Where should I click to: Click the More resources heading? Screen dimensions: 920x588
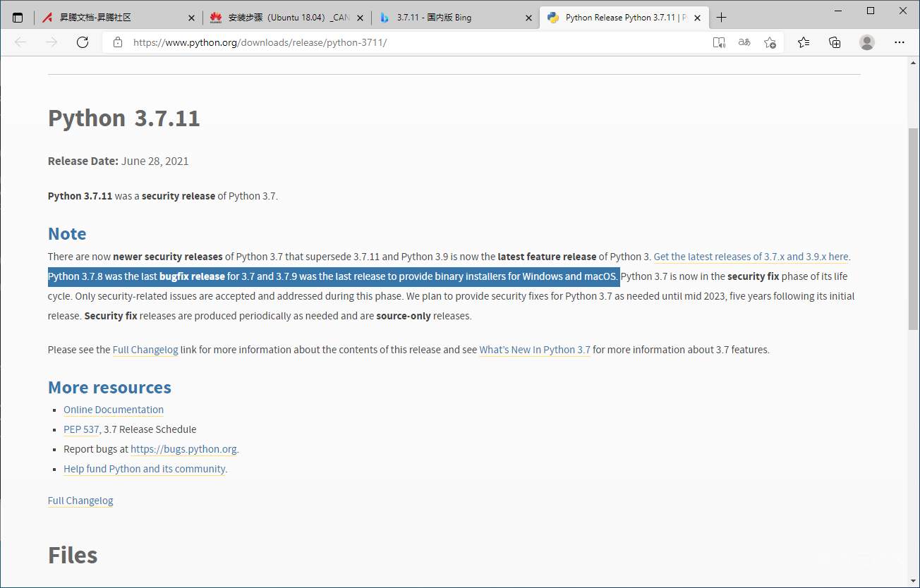pyautogui.click(x=109, y=387)
